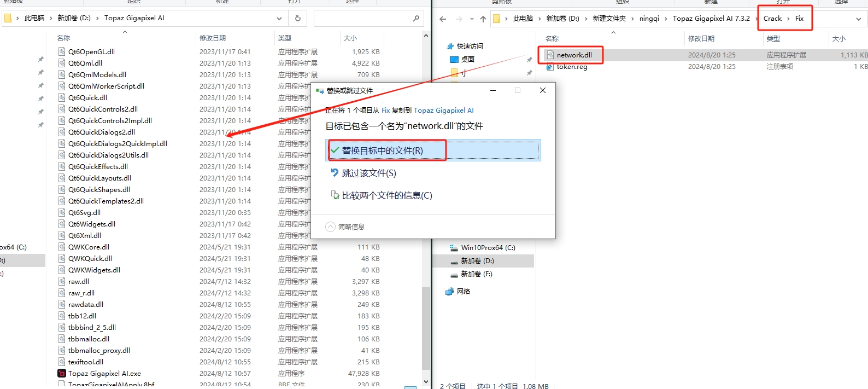Select Qt6QuickControls2.dll in file list

click(x=103, y=109)
